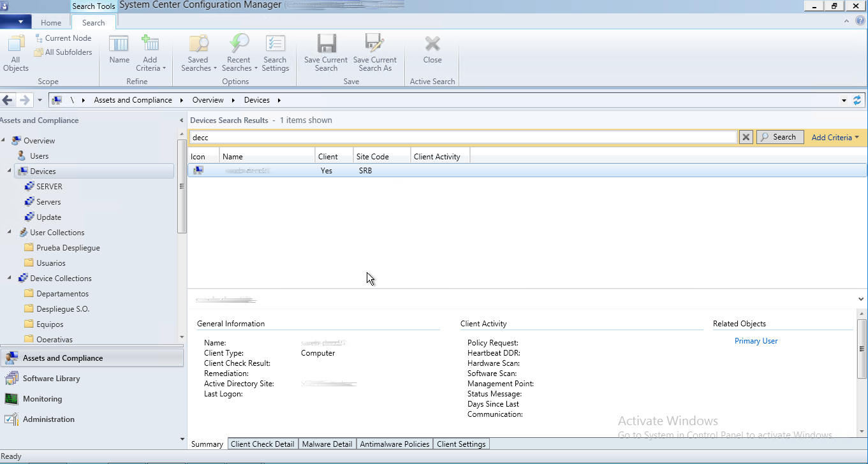Select the Software Library workspace

coord(51,379)
